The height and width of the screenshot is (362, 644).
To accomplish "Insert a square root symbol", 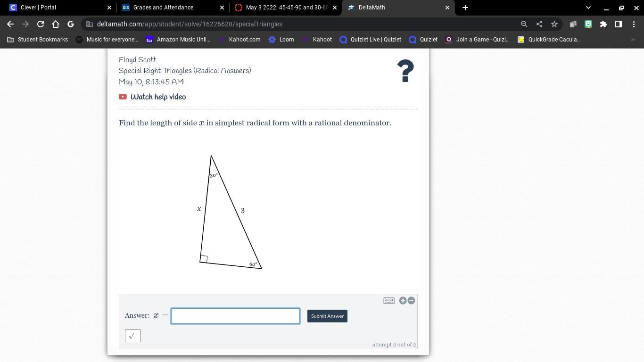I will pos(133,336).
